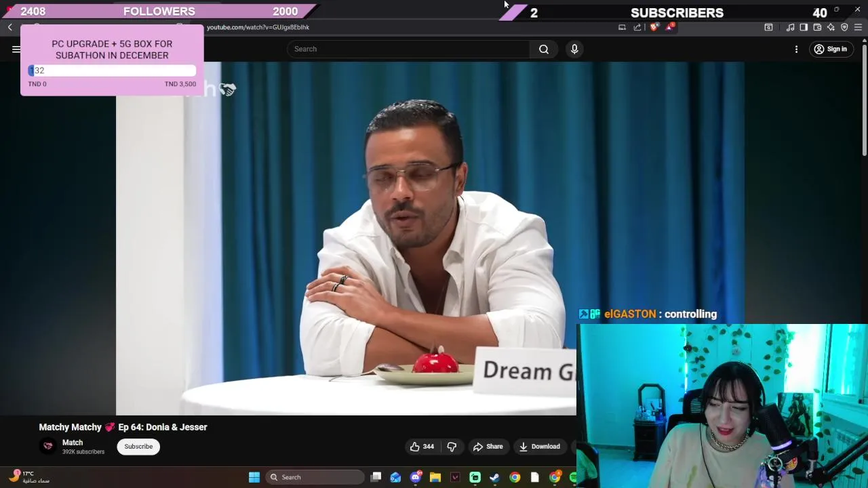The width and height of the screenshot is (868, 488).
Task: Click the video title Matchy Matchy Ep 64
Action: [123, 427]
